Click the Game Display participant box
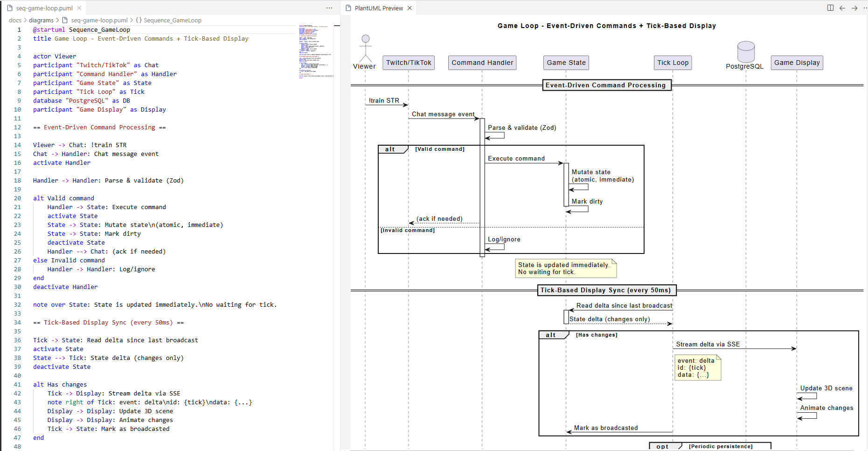This screenshot has width=868, height=451. [797, 63]
